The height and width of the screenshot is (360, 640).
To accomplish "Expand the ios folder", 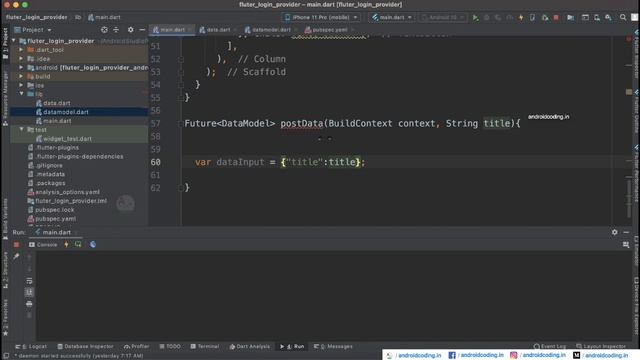I will 21,85.
